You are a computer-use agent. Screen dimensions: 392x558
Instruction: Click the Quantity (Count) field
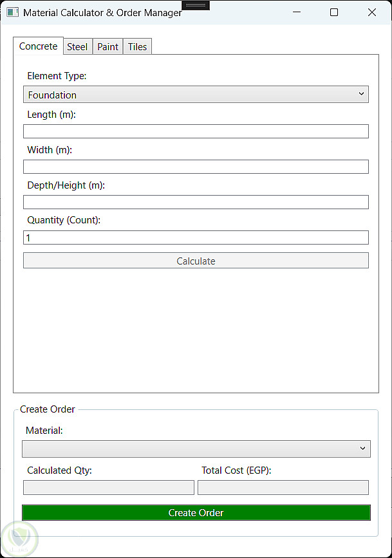(196, 237)
